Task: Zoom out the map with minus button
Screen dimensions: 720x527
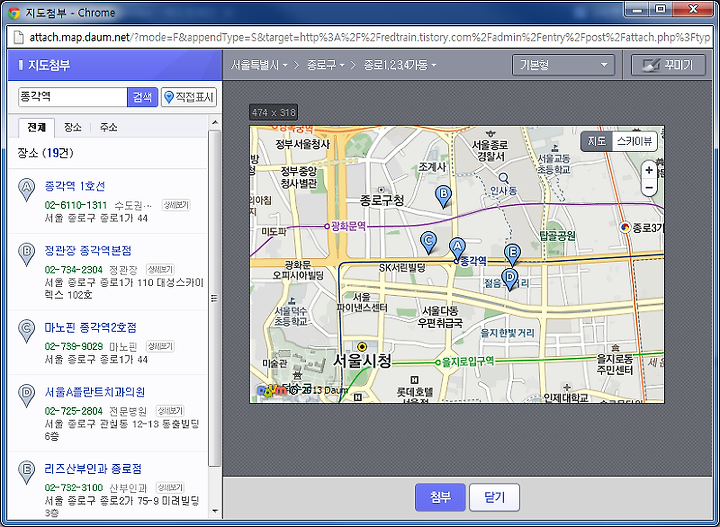Action: pyautogui.click(x=649, y=187)
